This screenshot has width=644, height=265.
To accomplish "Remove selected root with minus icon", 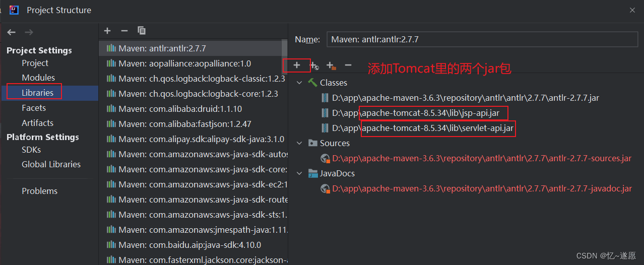I will pos(348,65).
